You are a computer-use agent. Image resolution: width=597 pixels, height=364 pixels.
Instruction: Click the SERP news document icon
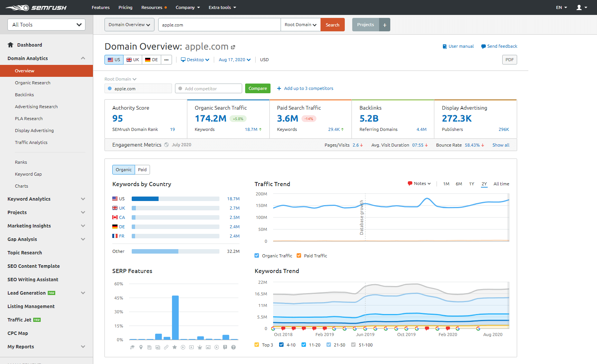pos(149,347)
